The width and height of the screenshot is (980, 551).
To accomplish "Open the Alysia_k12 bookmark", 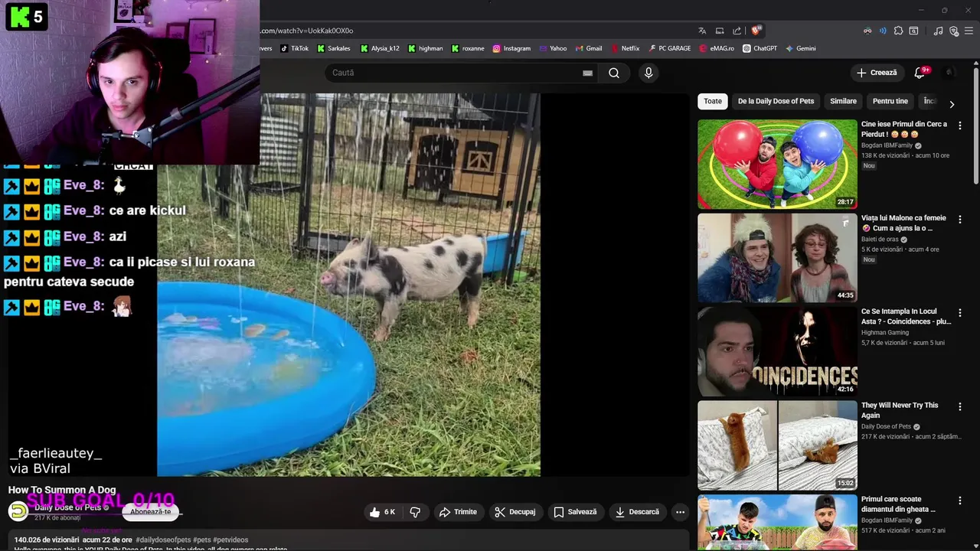I will pyautogui.click(x=380, y=48).
